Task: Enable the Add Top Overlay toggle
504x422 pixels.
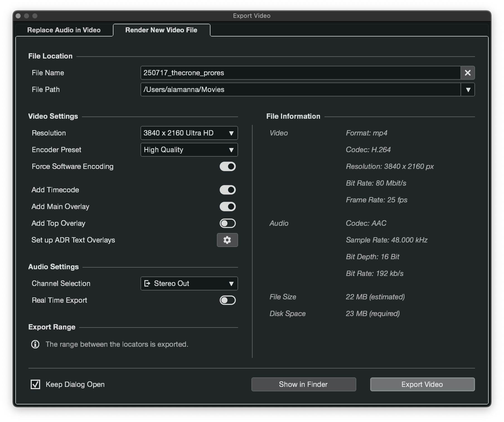Action: click(227, 223)
